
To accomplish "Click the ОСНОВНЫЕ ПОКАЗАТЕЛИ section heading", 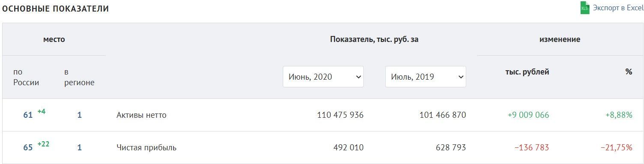I will pos(56,9).
